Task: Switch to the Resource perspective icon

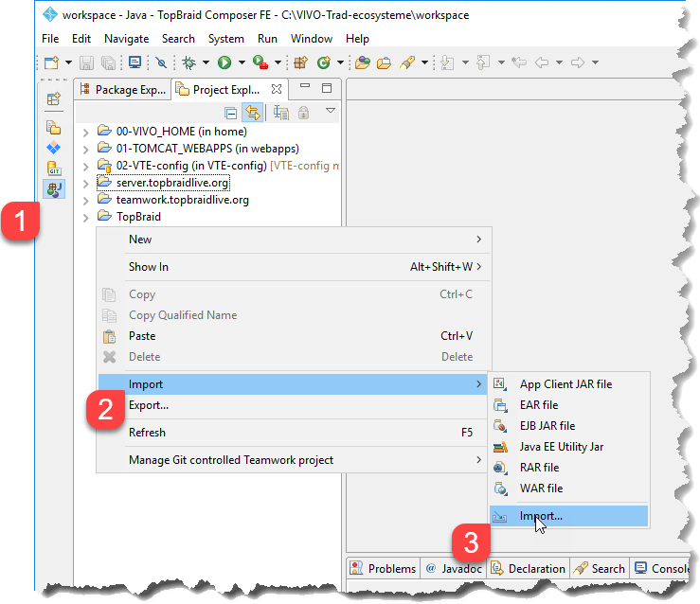Action: [x=54, y=128]
